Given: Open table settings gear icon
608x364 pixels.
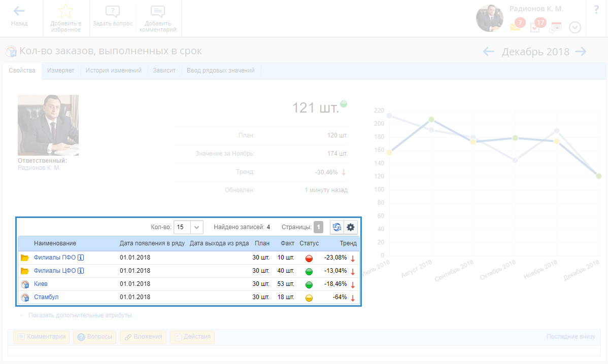Looking at the screenshot, I should [x=351, y=227].
